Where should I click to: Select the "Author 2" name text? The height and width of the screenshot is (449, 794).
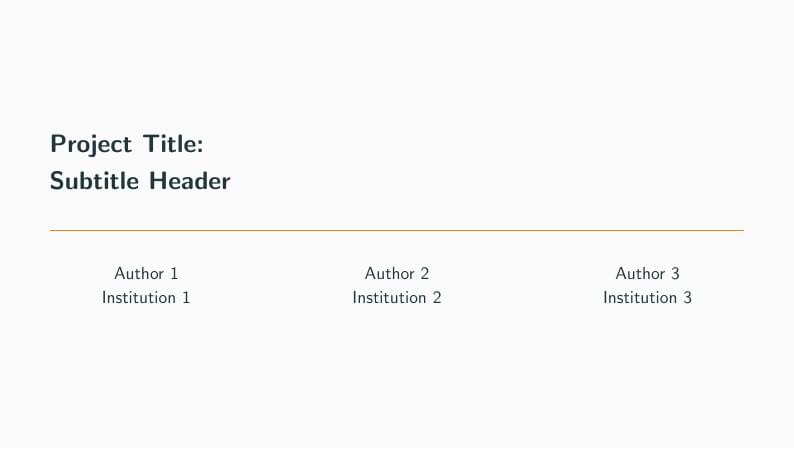pyautogui.click(x=397, y=273)
